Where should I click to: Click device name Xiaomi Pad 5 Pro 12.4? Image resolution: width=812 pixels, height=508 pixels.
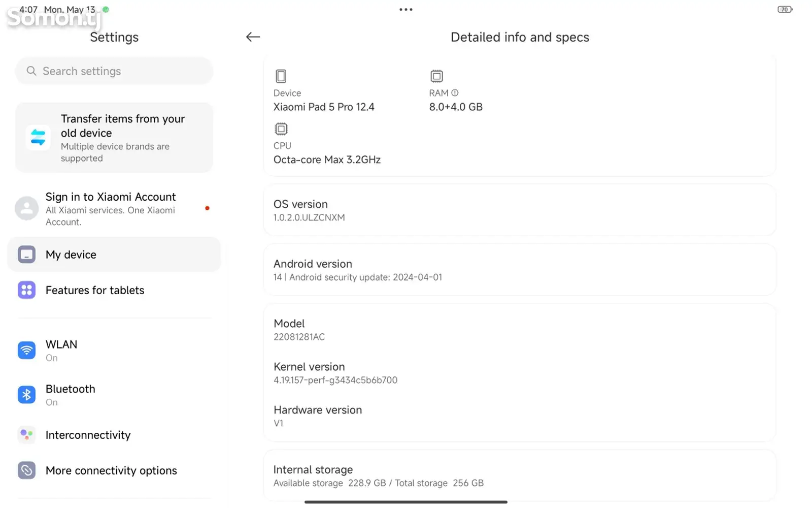coord(324,107)
